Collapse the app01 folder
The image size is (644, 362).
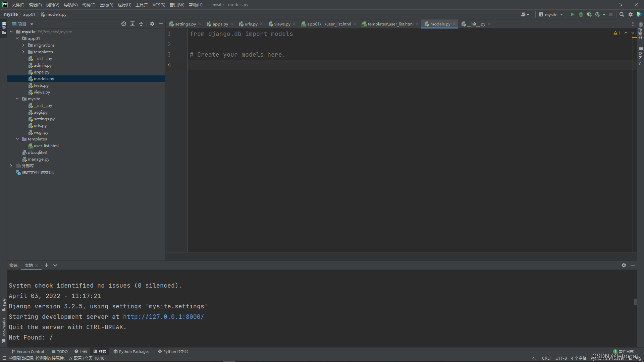[x=17, y=39]
